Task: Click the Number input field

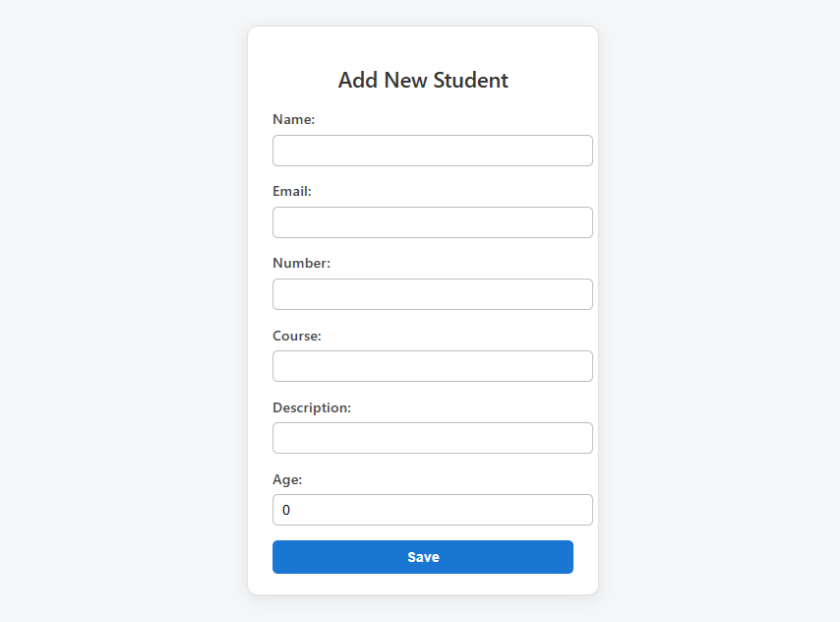Action: [432, 293]
